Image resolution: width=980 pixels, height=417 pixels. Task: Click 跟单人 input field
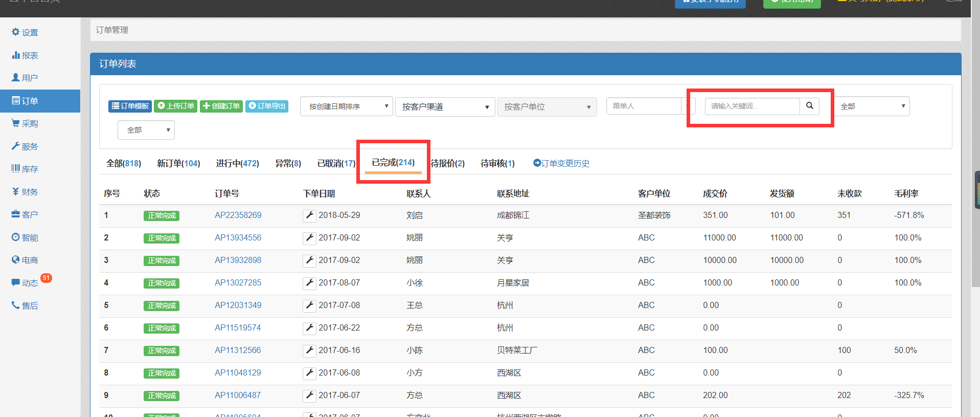tap(644, 106)
